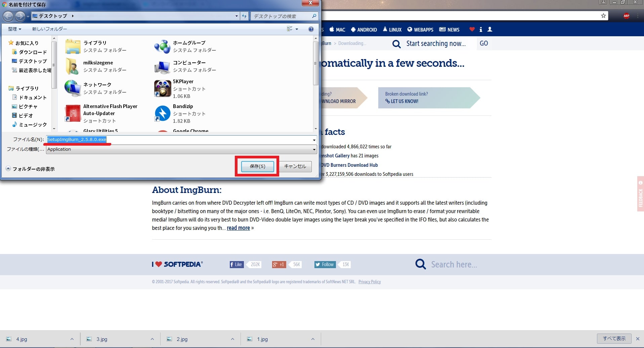The height and width of the screenshot is (348, 644).
Task: Click the view mode icon in toolbar
Action: click(290, 29)
